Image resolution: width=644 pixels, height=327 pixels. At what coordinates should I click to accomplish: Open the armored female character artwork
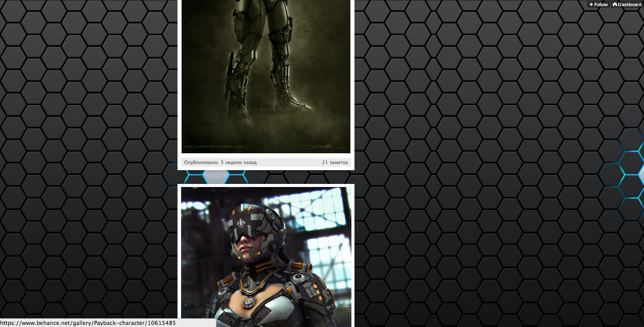point(266,255)
